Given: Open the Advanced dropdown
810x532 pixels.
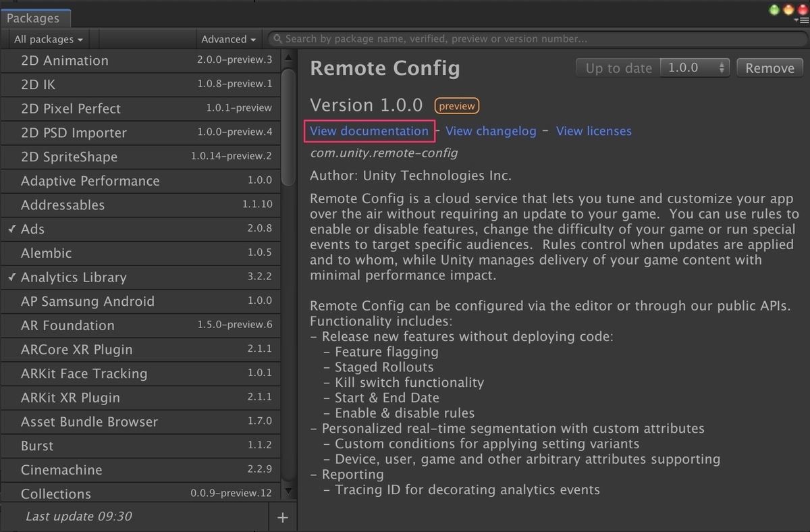Looking at the screenshot, I should pos(227,38).
